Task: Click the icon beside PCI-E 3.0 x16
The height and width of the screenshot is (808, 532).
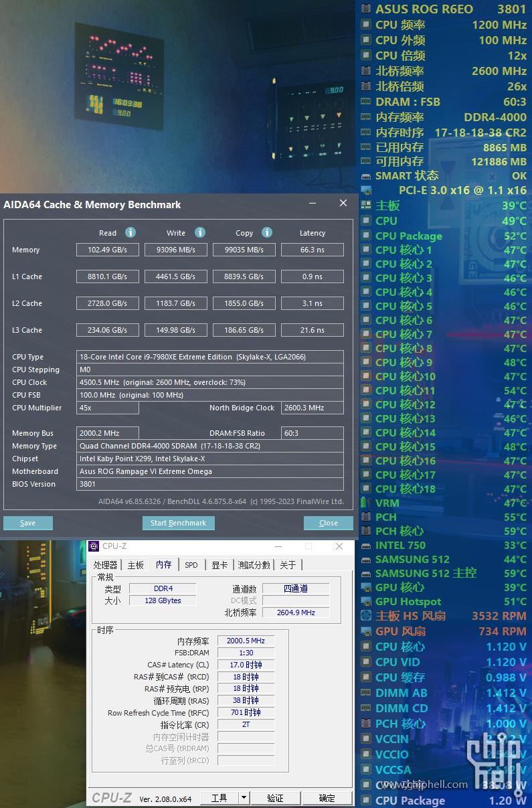Action: tap(366, 190)
